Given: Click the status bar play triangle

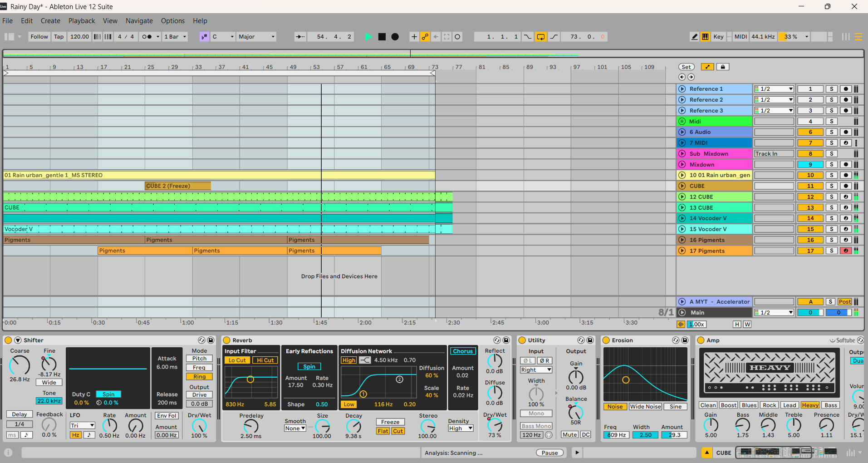Looking at the screenshot, I should click(x=577, y=453).
